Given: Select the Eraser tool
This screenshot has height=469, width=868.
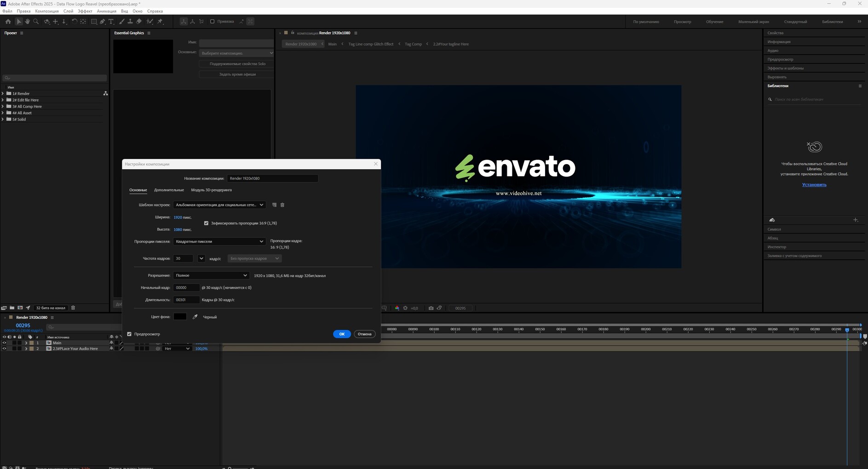Looking at the screenshot, I should click(139, 22).
